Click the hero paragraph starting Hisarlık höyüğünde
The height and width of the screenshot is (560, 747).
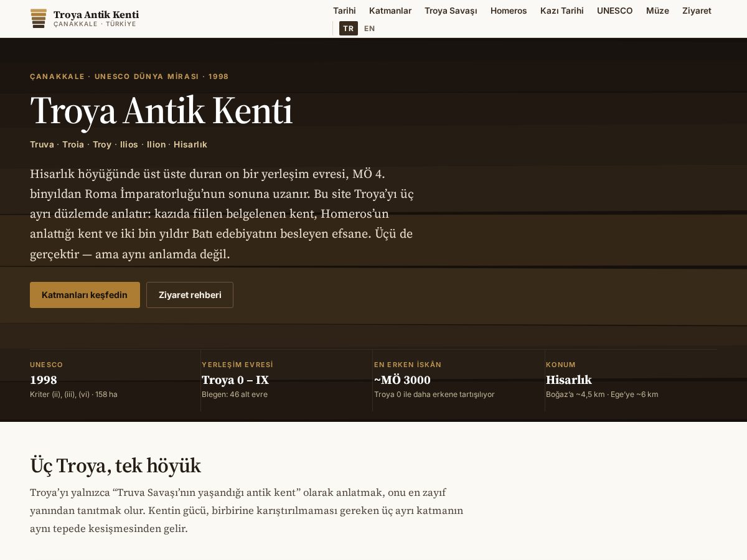tap(222, 214)
